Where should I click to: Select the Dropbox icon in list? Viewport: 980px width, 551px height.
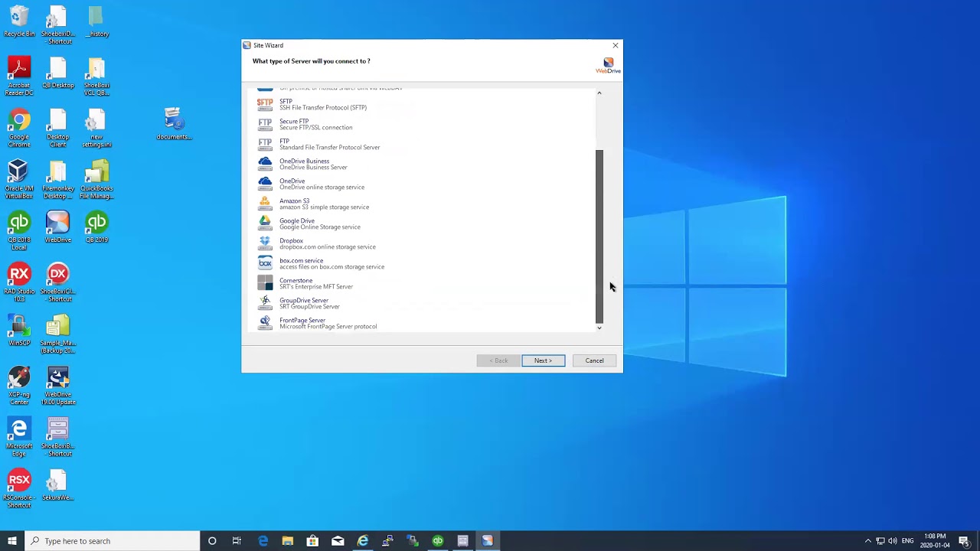tap(265, 243)
